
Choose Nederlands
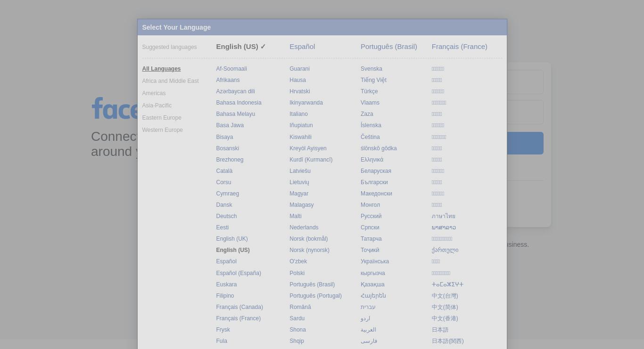pyautogui.click(x=304, y=227)
